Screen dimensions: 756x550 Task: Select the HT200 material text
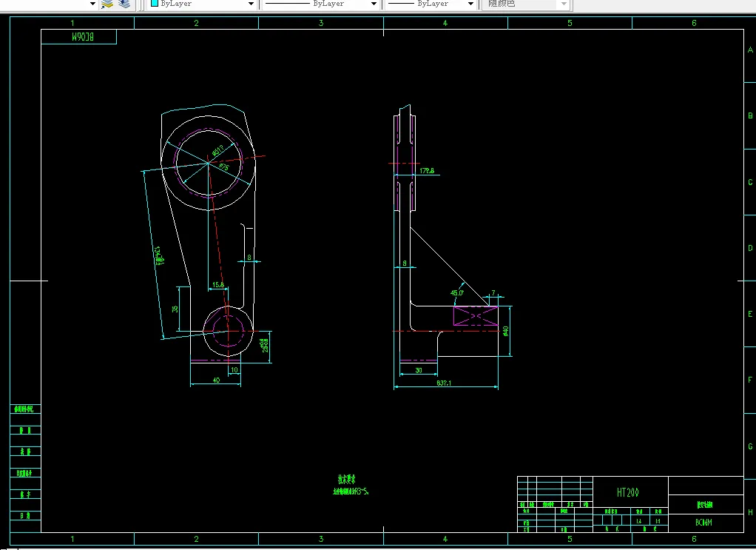pos(628,492)
